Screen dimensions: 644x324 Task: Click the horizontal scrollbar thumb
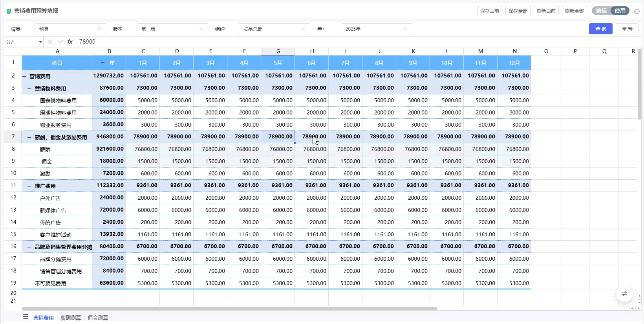(x=230, y=309)
